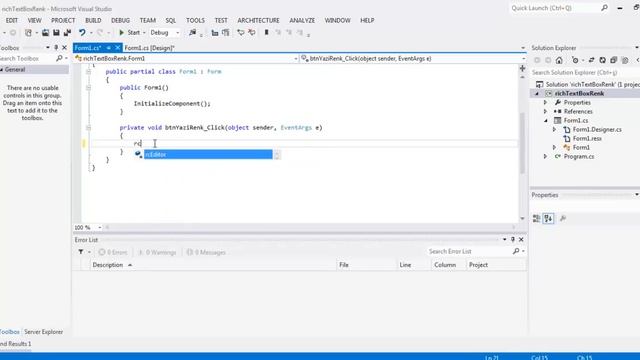Click the editor horizontal scrollbar
The width and height of the screenshot is (640, 360).
310,227
